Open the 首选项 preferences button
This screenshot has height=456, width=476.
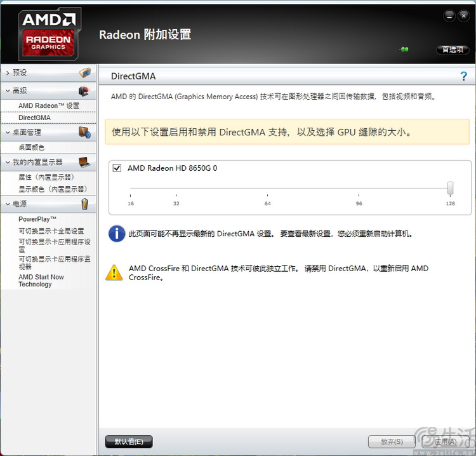pos(453,49)
